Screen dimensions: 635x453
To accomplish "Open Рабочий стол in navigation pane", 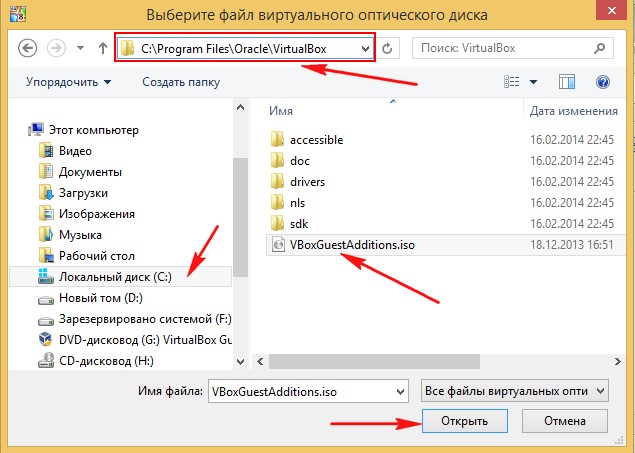I will 87,256.
